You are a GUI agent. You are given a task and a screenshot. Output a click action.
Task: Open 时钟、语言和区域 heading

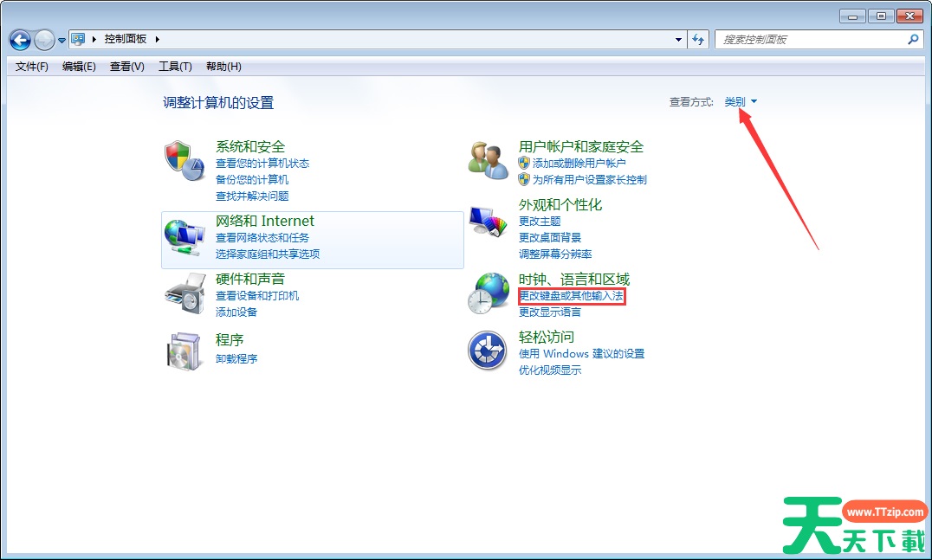(x=574, y=279)
